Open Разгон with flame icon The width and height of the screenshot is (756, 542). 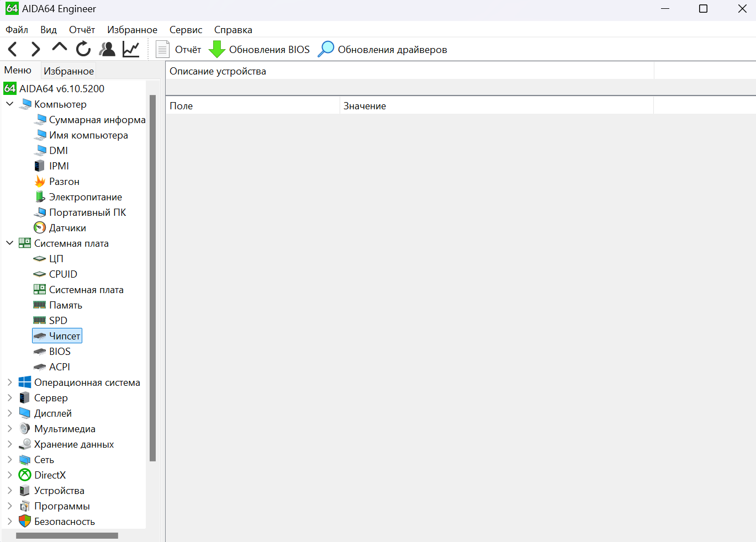point(57,182)
